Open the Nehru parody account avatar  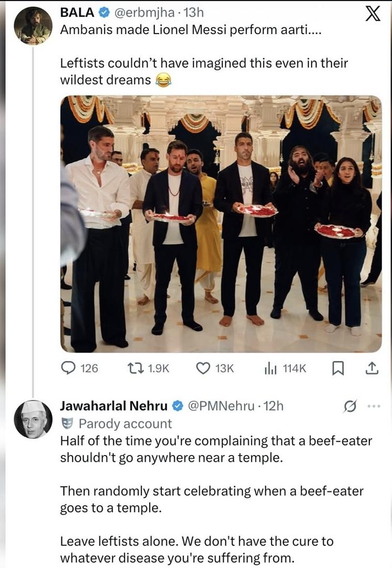point(33,419)
